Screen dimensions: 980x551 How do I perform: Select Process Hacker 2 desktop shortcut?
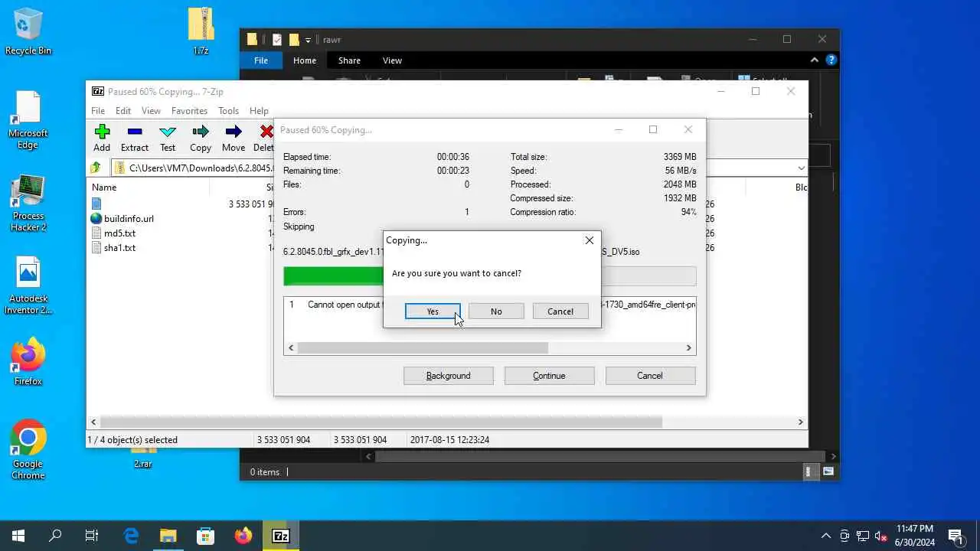pyautogui.click(x=28, y=204)
